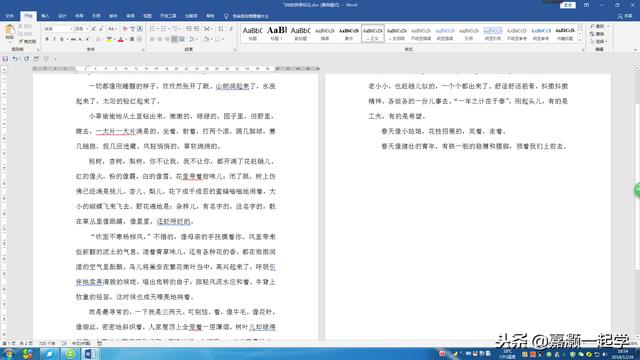Apply the 标题 1 heading style
This screenshot has height=360, width=640.
(x=277, y=33)
